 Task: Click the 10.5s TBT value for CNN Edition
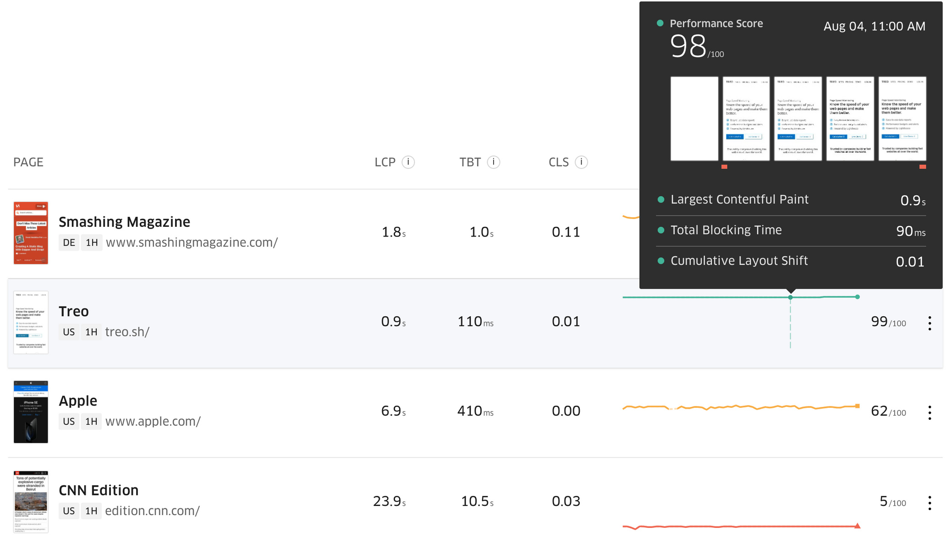(x=477, y=501)
